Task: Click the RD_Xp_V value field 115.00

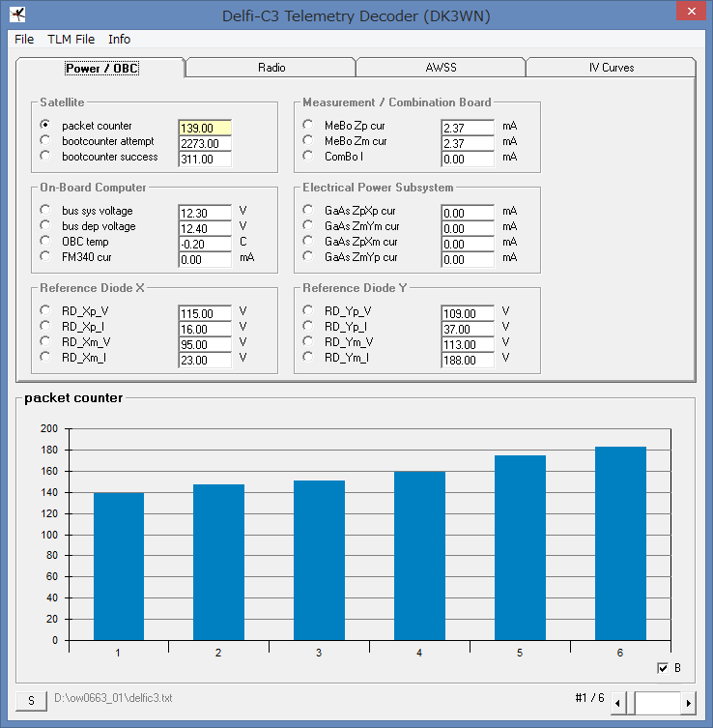Action: coord(205,314)
